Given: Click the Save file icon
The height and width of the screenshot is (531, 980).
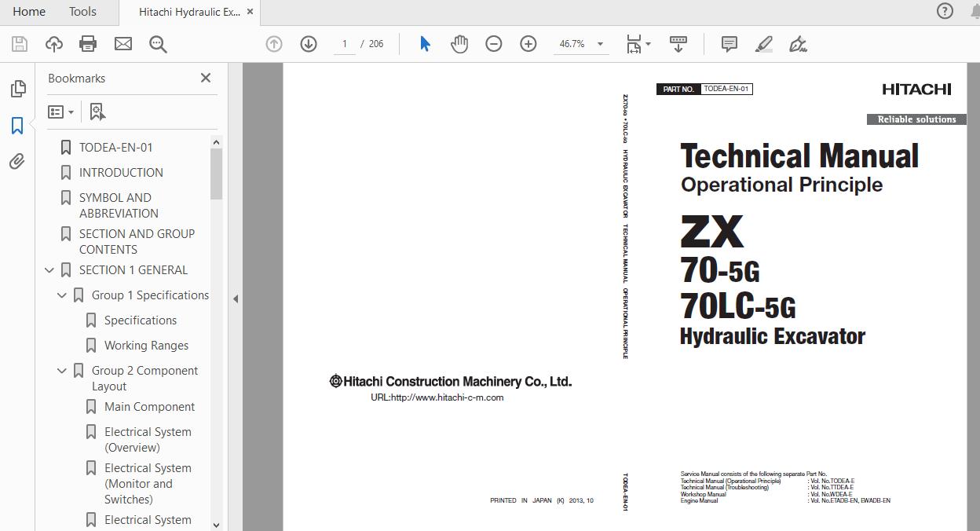Looking at the screenshot, I should (20, 44).
